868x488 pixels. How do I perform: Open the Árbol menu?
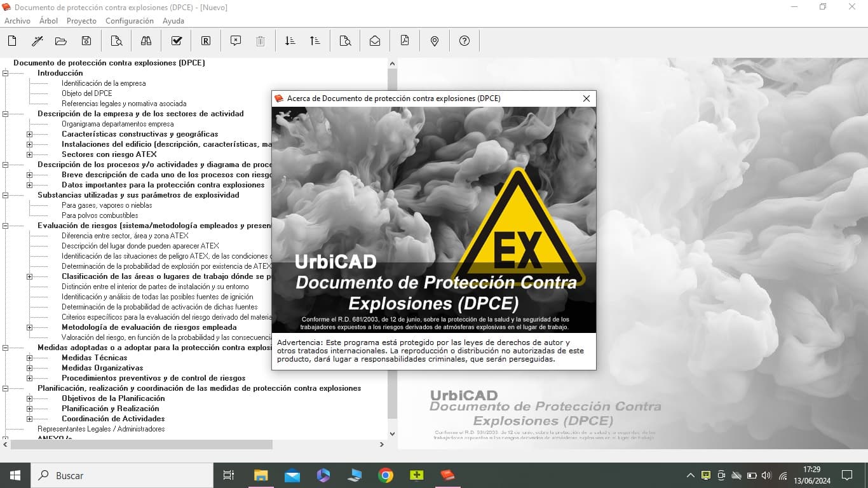click(x=48, y=21)
